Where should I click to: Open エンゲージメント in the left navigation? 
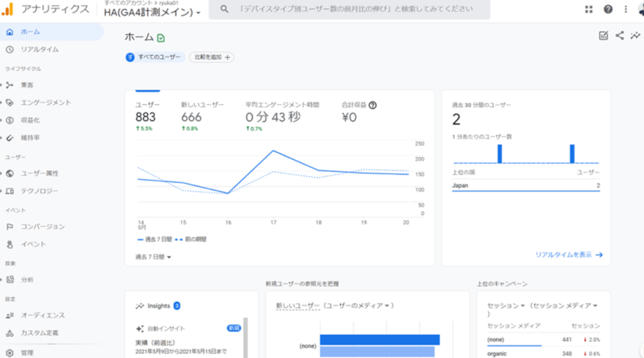45,103
